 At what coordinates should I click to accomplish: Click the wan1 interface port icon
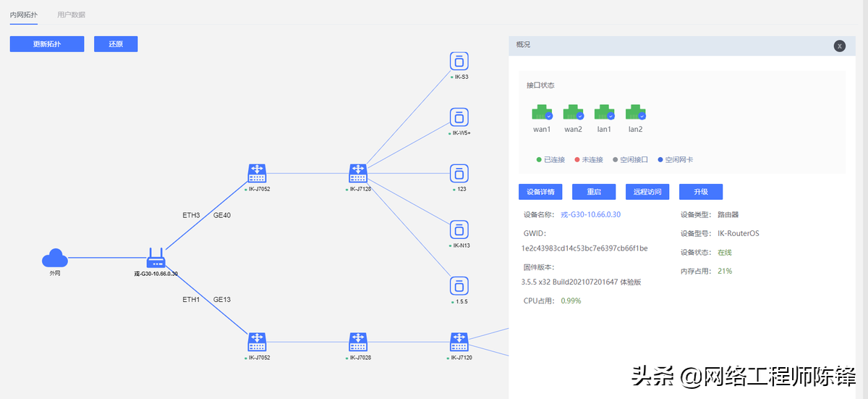[542, 112]
